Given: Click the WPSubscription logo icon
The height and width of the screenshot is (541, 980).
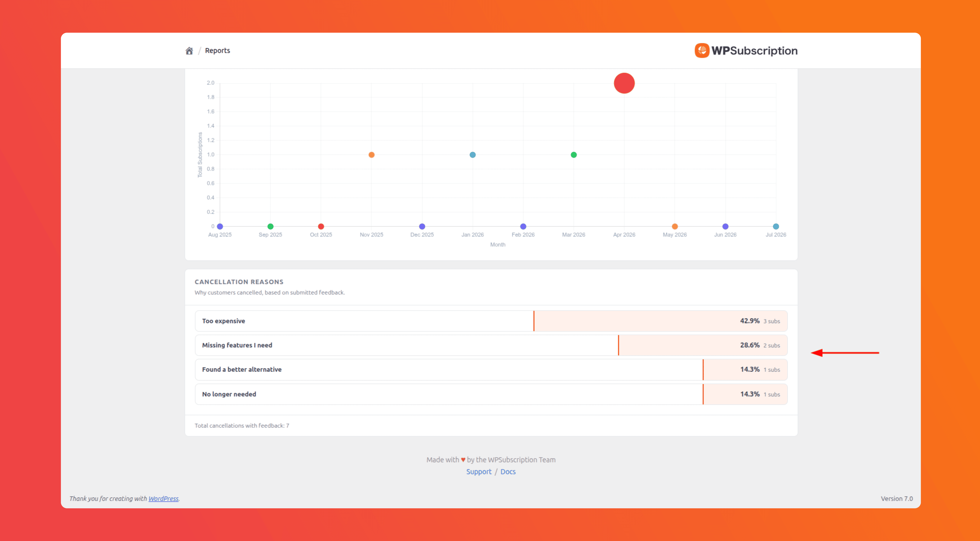Looking at the screenshot, I should 702,51.
